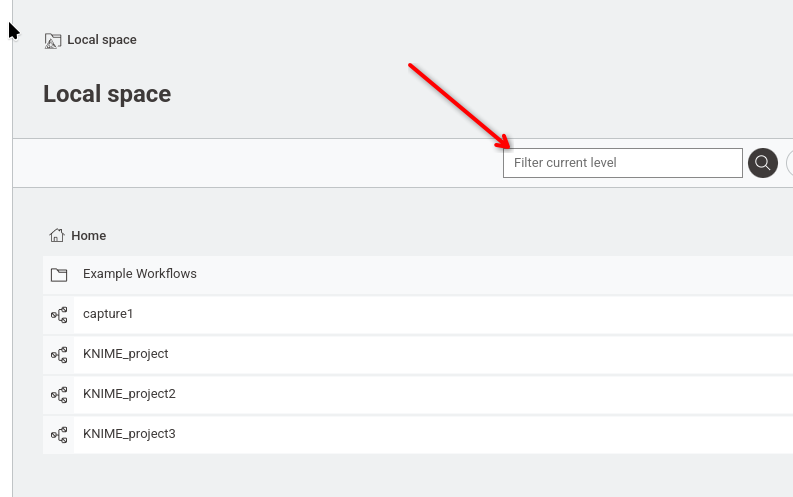Select the capture1 workflow name

[x=108, y=314]
